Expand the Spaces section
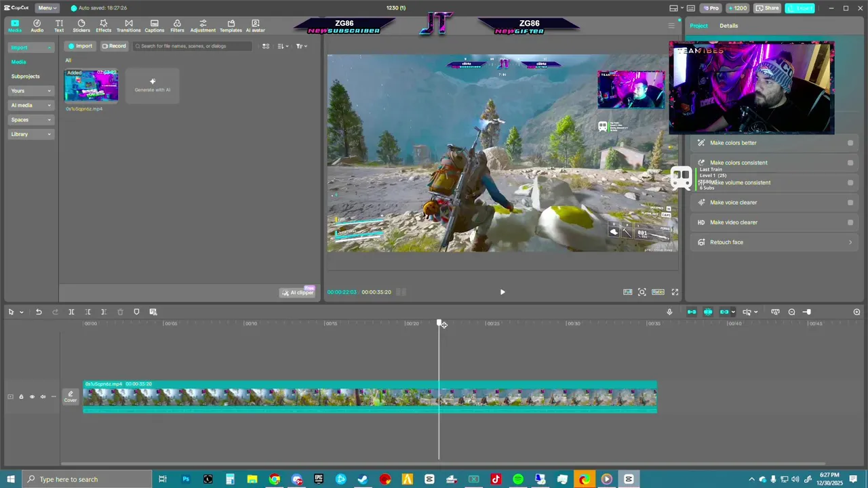 pyautogui.click(x=31, y=120)
